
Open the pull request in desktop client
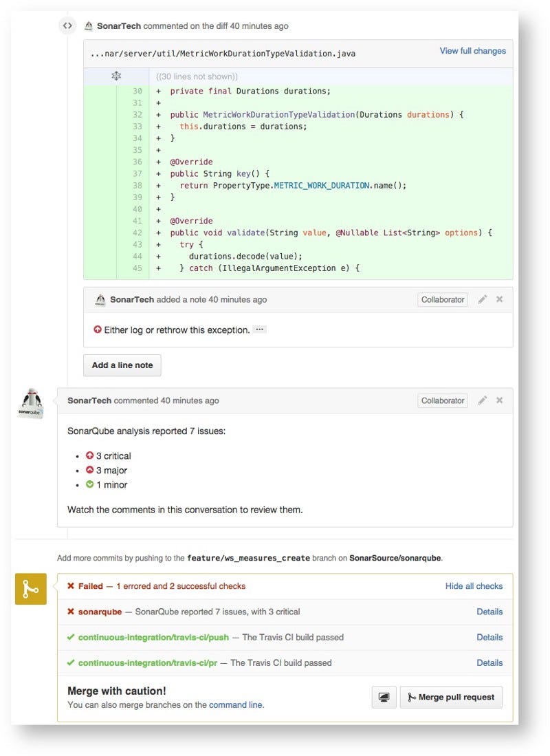tap(384, 697)
